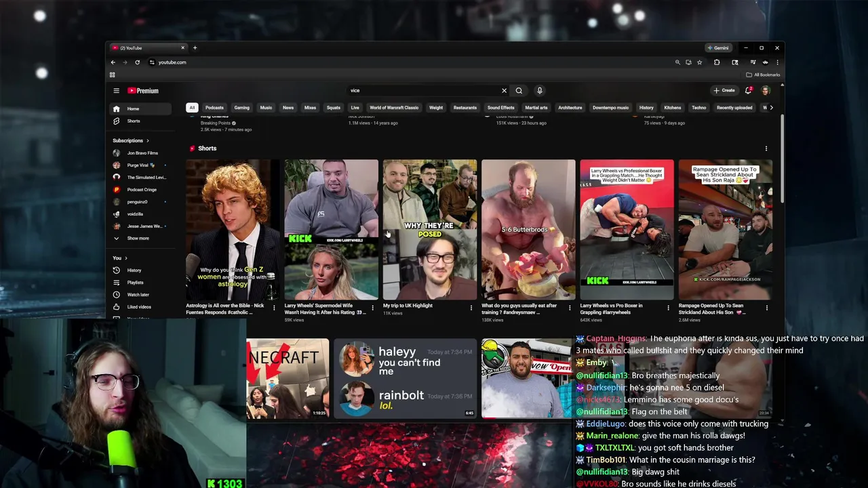Open History in the sidebar
Viewport: 868px width, 488px height.
coord(141,270)
